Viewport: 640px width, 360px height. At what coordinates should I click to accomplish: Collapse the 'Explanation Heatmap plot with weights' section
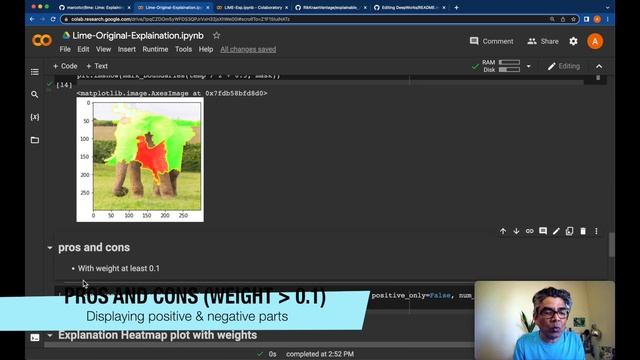50,336
